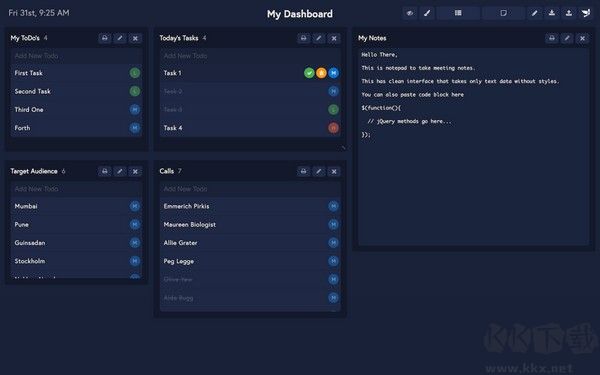The image size is (600, 375).
Task: Click the Today's Tasks resize handle corner
Action: tap(343, 147)
